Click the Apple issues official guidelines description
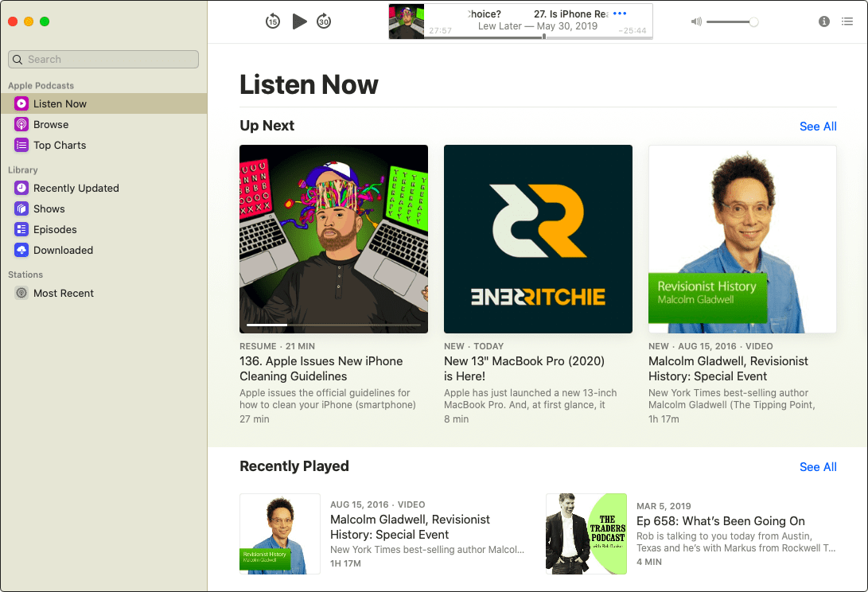Image resolution: width=868 pixels, height=592 pixels. pos(328,399)
